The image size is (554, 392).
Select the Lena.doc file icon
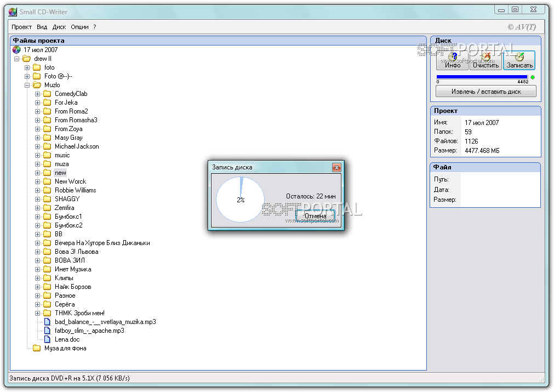47,339
